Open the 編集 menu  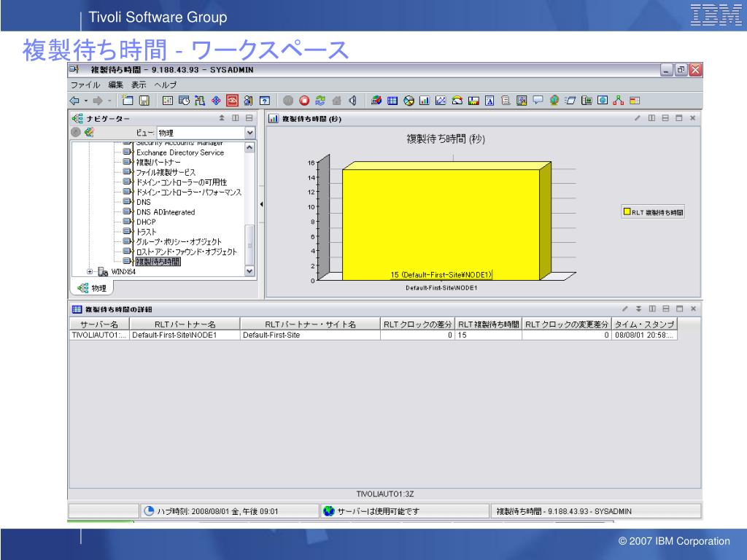coord(116,85)
